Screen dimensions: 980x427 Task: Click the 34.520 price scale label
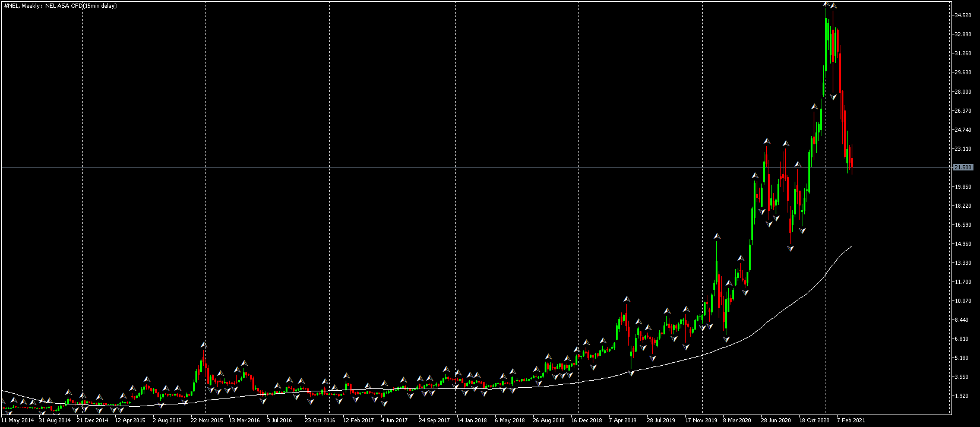[x=962, y=15]
